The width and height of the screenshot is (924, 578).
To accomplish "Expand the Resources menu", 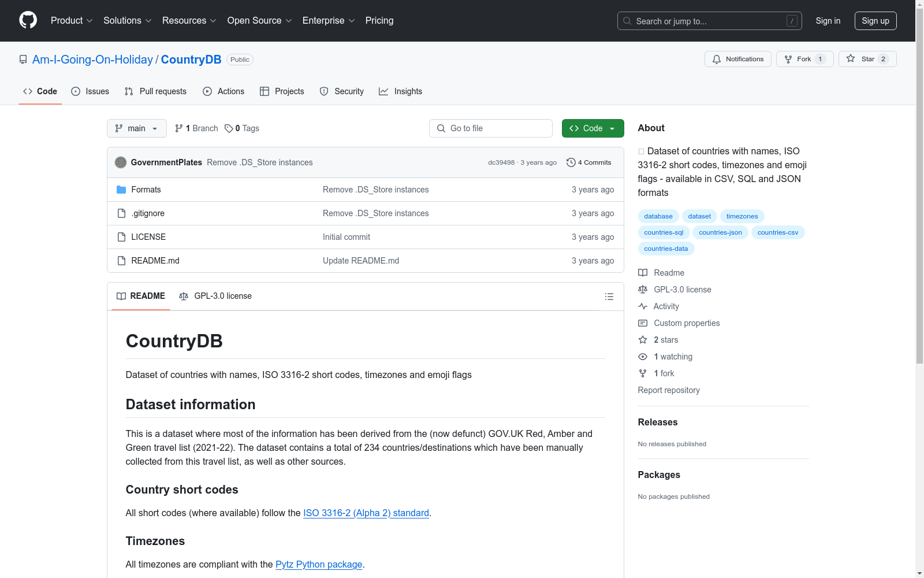I will (189, 20).
